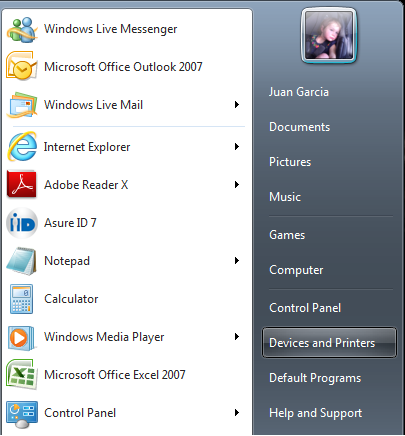Launch Microsoft Office Outlook 2007 icon
Screen dimensions: 405x436
[21, 66]
